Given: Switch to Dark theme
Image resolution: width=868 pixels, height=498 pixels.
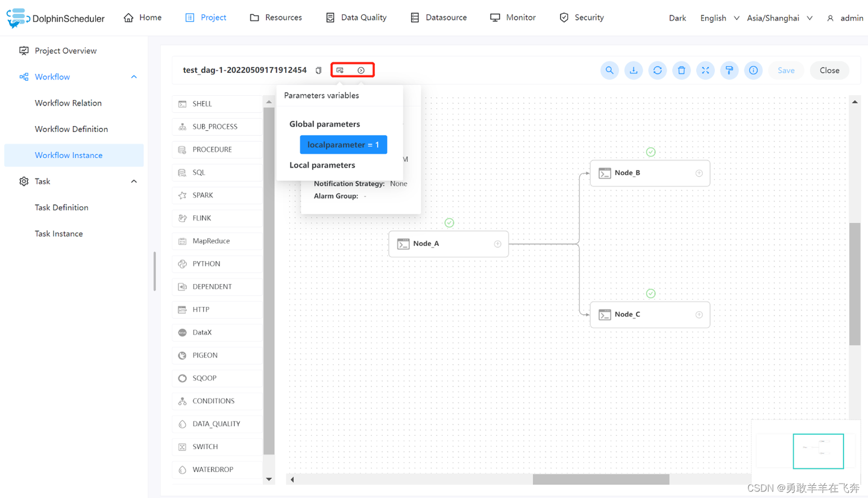Looking at the screenshot, I should tap(677, 18).
